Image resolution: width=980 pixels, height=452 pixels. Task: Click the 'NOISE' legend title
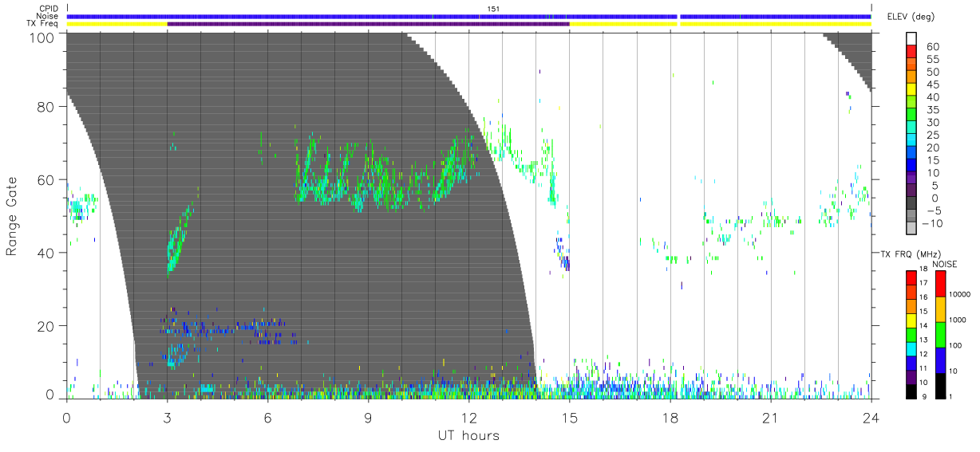click(945, 264)
